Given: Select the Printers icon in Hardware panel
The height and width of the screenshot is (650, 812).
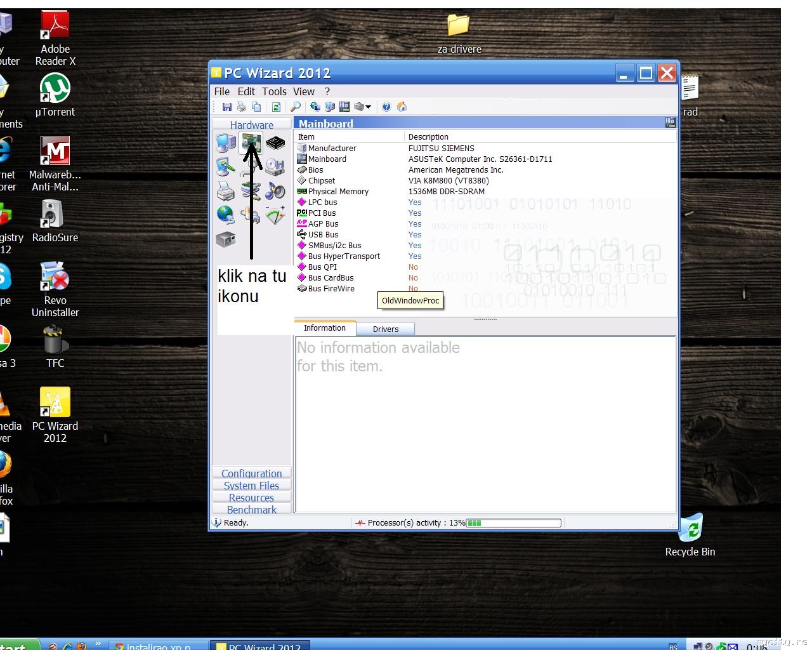Looking at the screenshot, I should coord(226,190).
